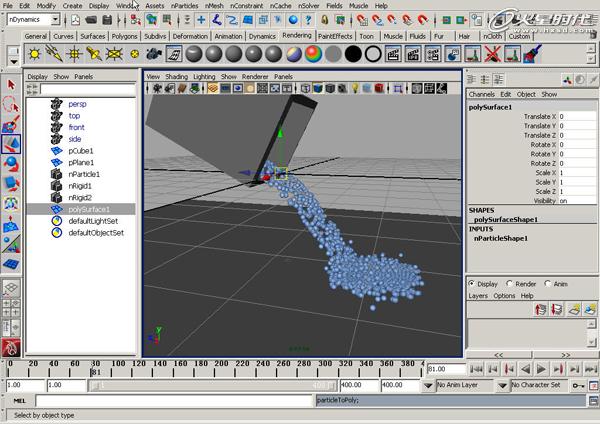
Task: Go to start of playback range
Action: pyautogui.click(x=476, y=369)
